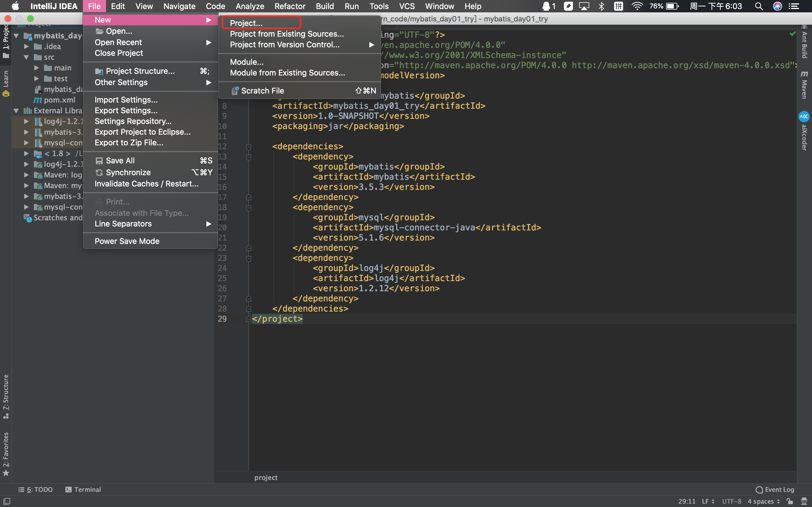This screenshot has width=812, height=507.
Task: Select New Project... menu entry
Action: tap(246, 23)
